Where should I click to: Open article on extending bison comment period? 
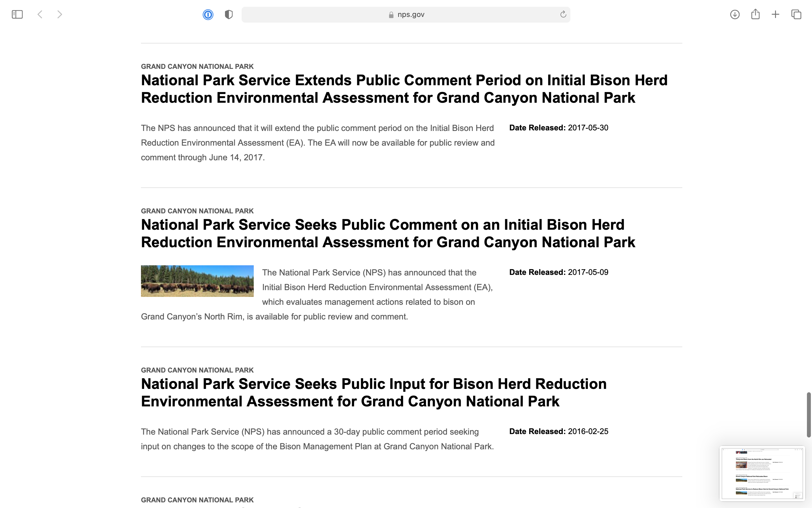[x=404, y=89]
